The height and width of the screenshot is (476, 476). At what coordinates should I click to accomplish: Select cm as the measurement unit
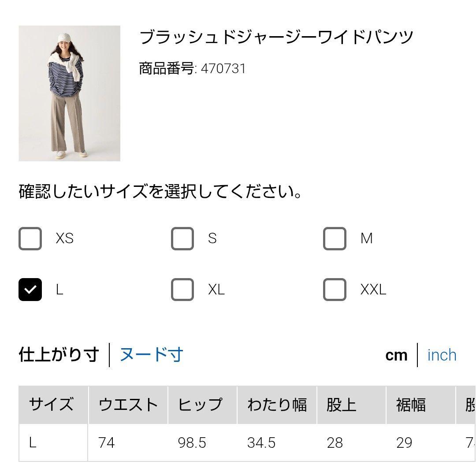coord(396,355)
